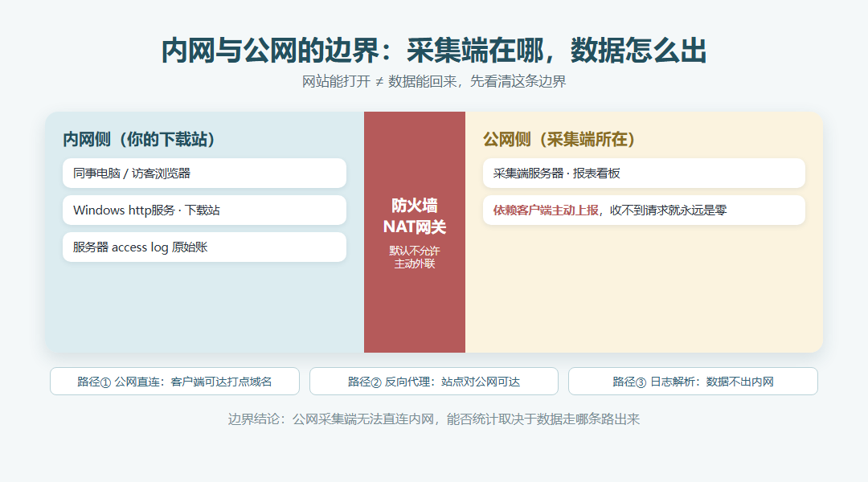
Task: Click the 采集端服务器 · 报表看板 card
Action: [x=644, y=174]
